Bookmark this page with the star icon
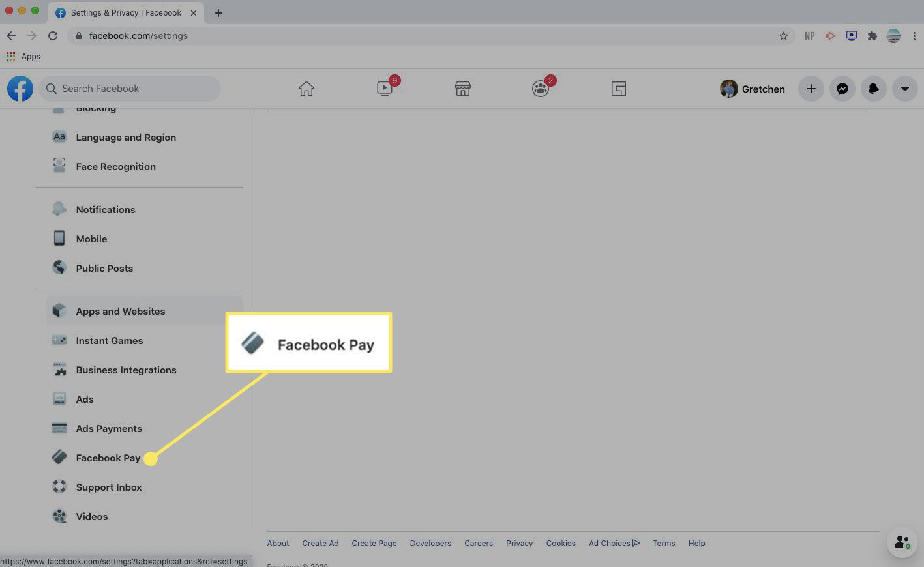Viewport: 924px width, 567px height. pos(784,36)
